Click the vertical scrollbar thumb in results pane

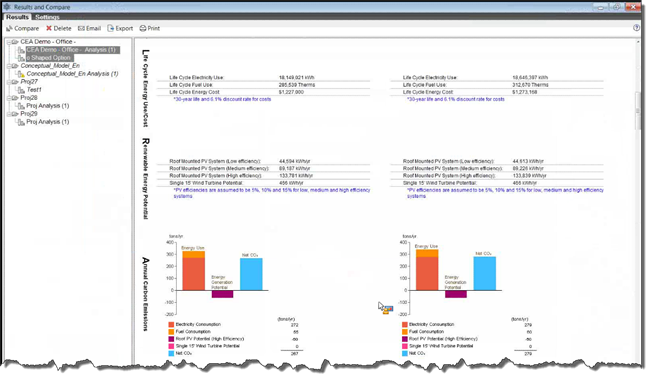(638, 110)
